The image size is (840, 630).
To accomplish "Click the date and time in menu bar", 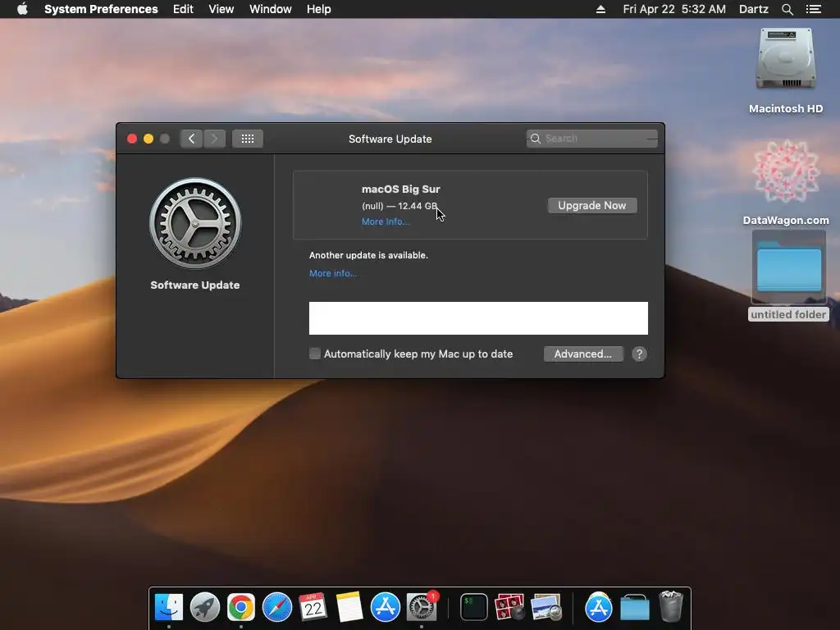I will pyautogui.click(x=674, y=9).
